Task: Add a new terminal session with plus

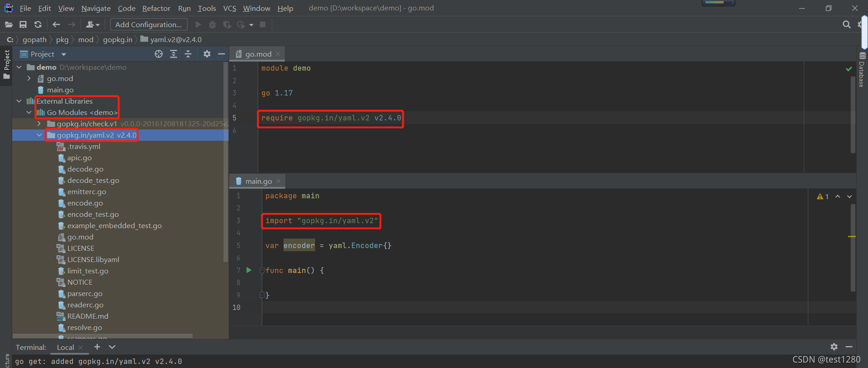Action: (x=97, y=347)
